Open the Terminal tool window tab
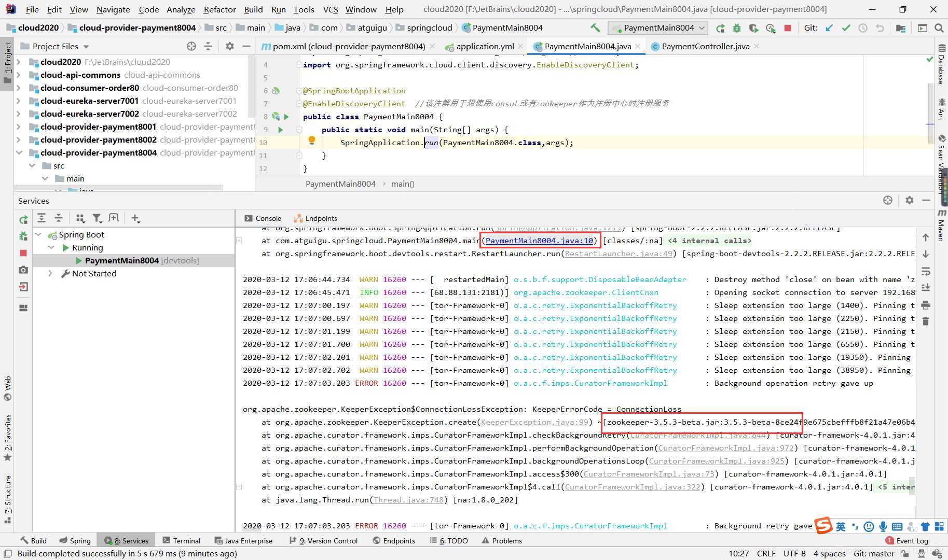This screenshot has width=948, height=560. 182,540
